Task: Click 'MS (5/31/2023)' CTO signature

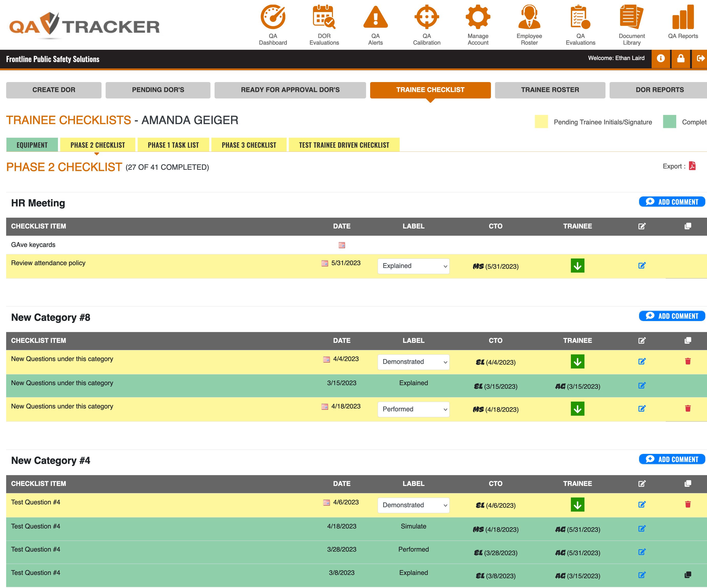Action: point(496,266)
